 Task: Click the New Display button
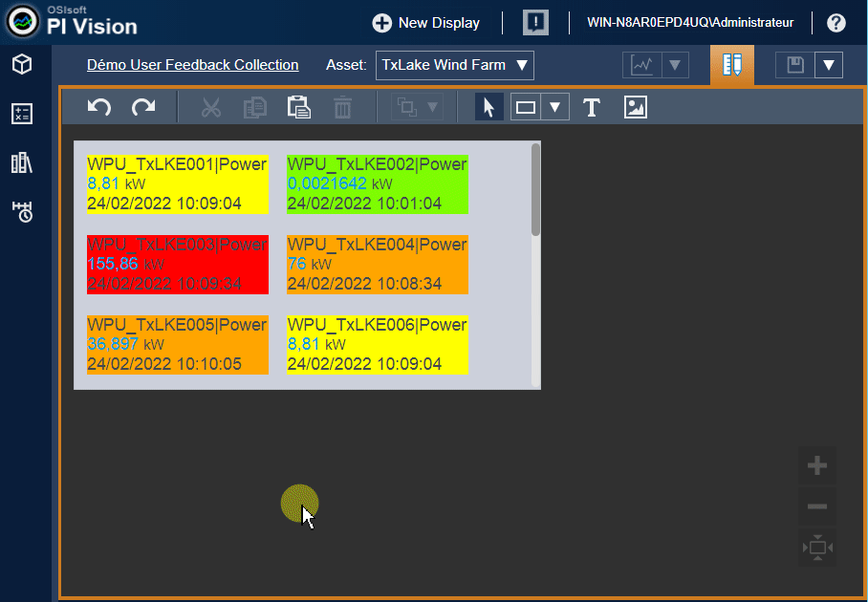426,23
